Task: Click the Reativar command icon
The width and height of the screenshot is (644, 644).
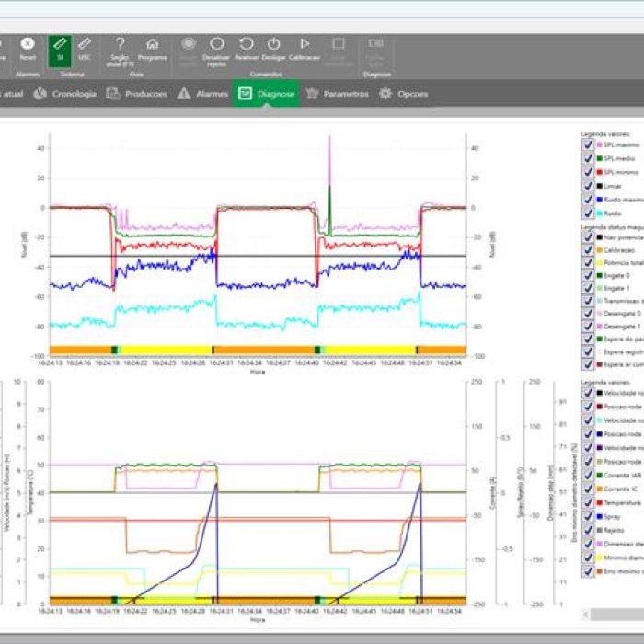Action: (x=247, y=44)
